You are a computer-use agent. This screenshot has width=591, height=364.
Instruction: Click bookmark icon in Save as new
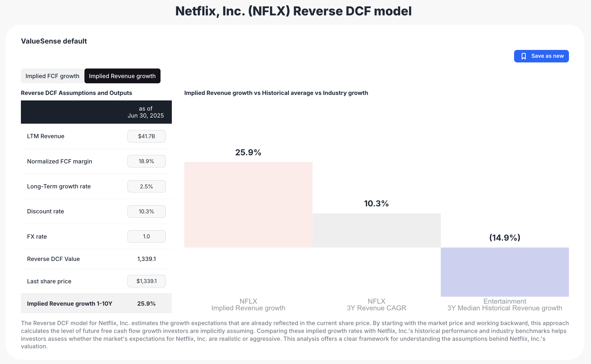coord(523,56)
